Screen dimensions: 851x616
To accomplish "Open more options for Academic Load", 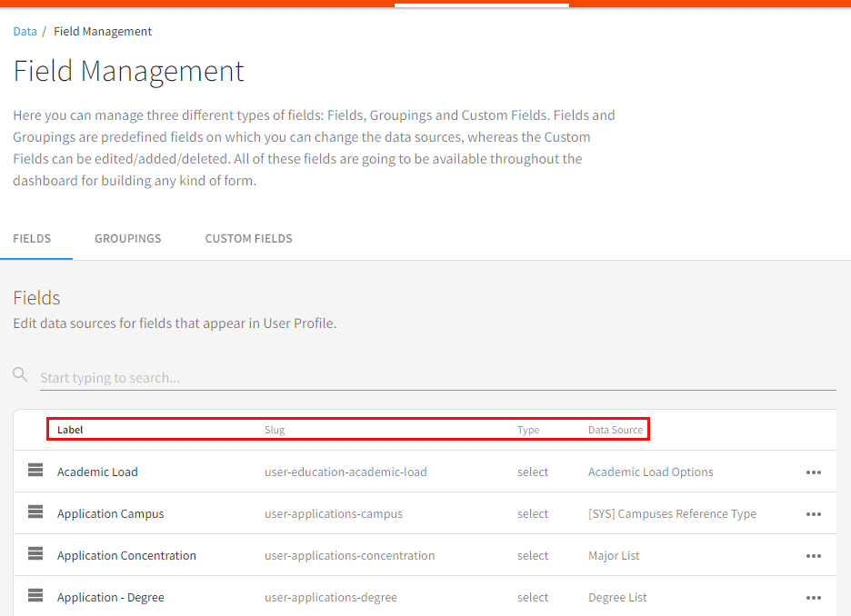I will pyautogui.click(x=813, y=472).
